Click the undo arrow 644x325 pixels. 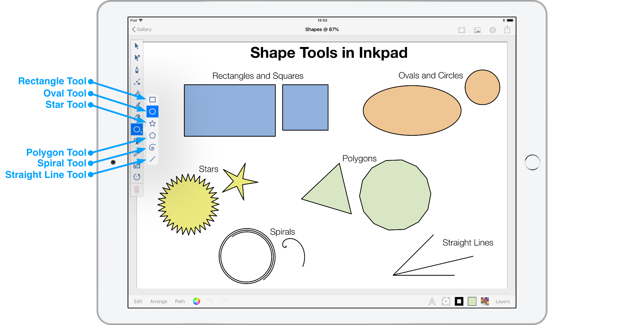pyautogui.click(x=210, y=301)
